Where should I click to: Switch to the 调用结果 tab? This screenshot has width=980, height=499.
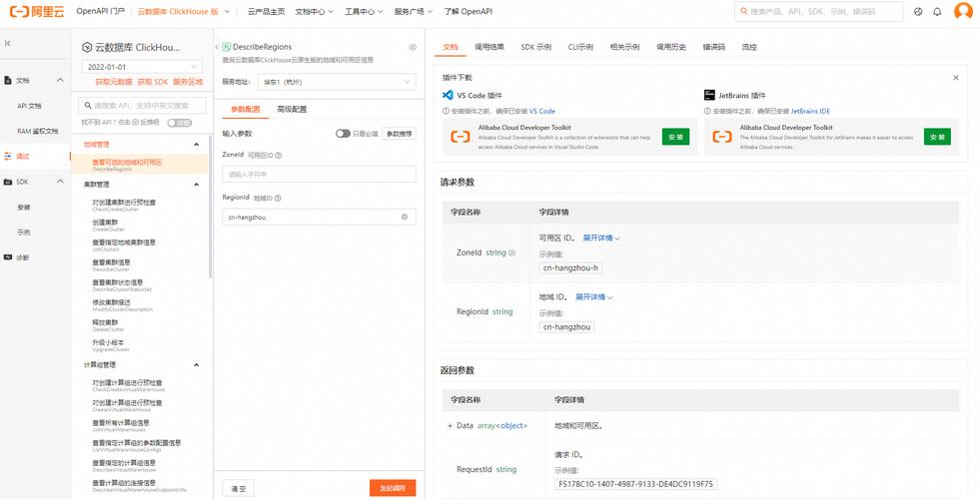[x=490, y=47]
